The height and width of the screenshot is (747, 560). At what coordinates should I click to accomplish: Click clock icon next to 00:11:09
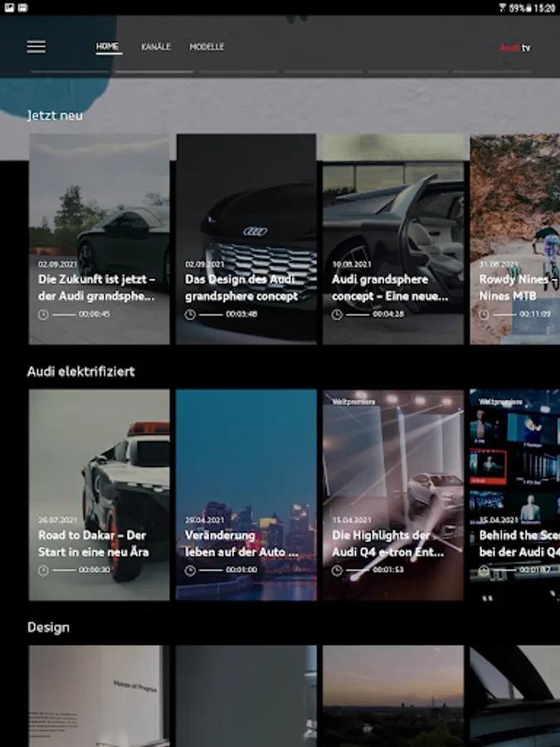(484, 315)
